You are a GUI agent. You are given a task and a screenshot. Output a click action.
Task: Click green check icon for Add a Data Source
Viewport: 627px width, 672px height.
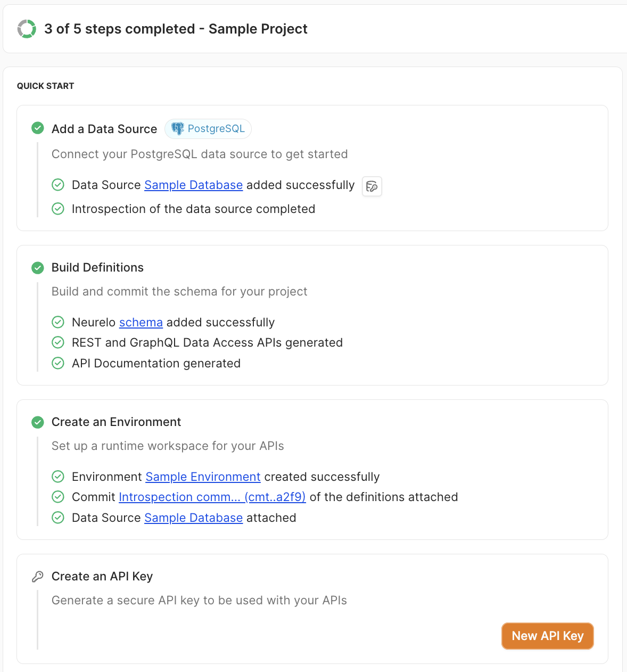click(38, 128)
